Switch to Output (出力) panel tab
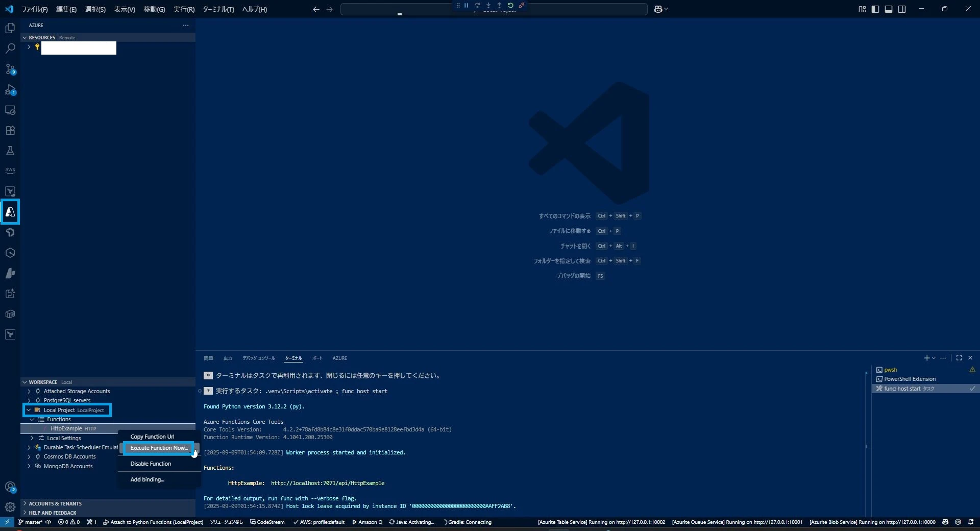 [228, 358]
